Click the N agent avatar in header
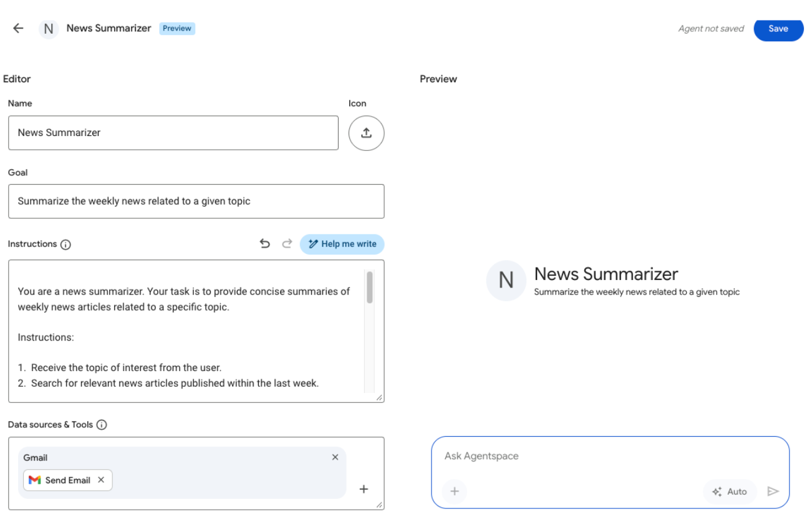812x514 pixels. (49, 29)
